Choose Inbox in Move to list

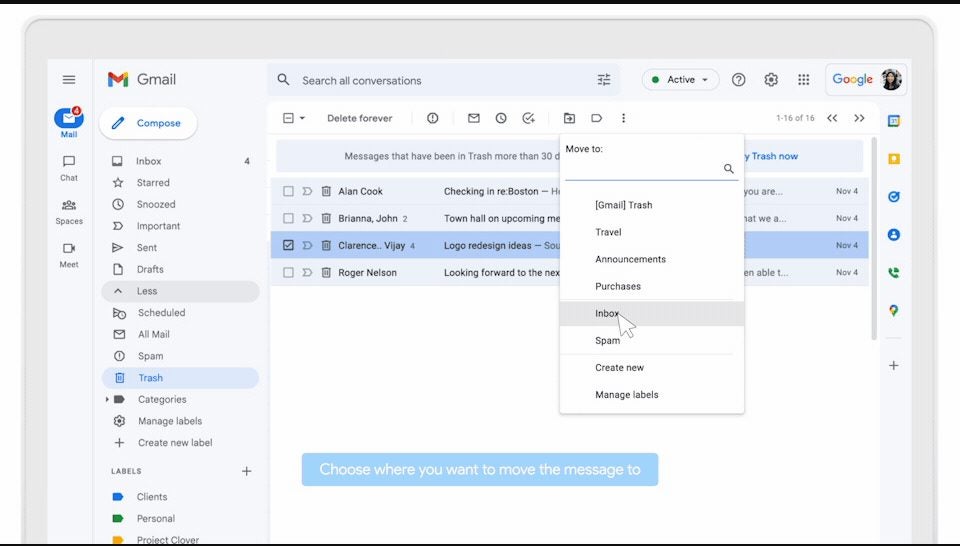coord(652,313)
